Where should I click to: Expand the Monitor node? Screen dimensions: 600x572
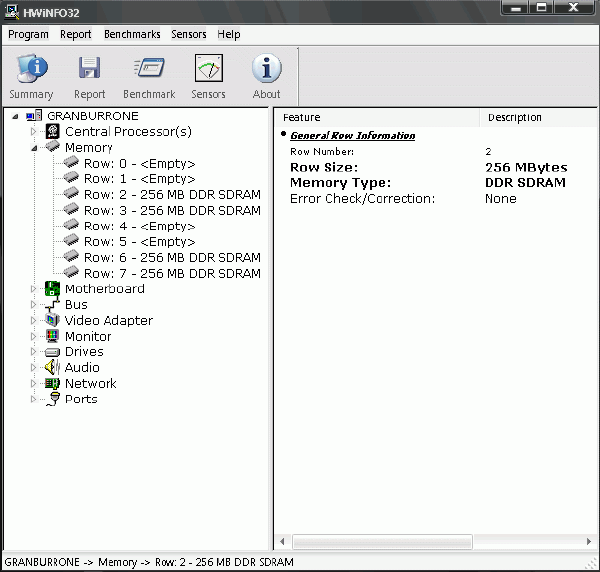tap(33, 336)
